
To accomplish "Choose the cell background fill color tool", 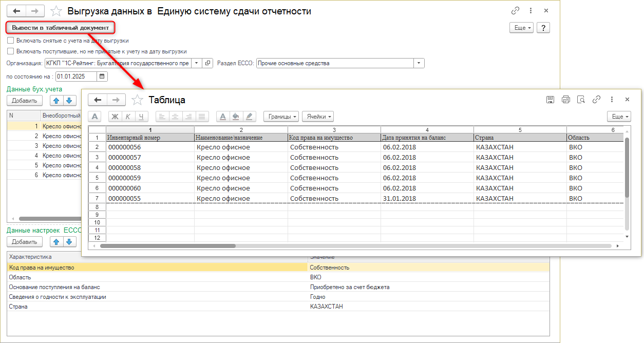I will point(236,117).
